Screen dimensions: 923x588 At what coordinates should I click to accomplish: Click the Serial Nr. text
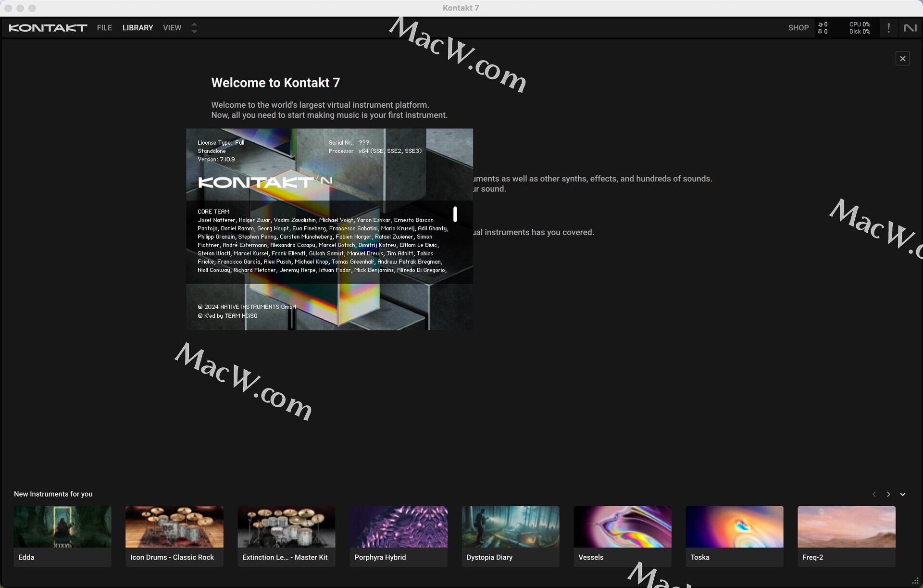tap(349, 143)
